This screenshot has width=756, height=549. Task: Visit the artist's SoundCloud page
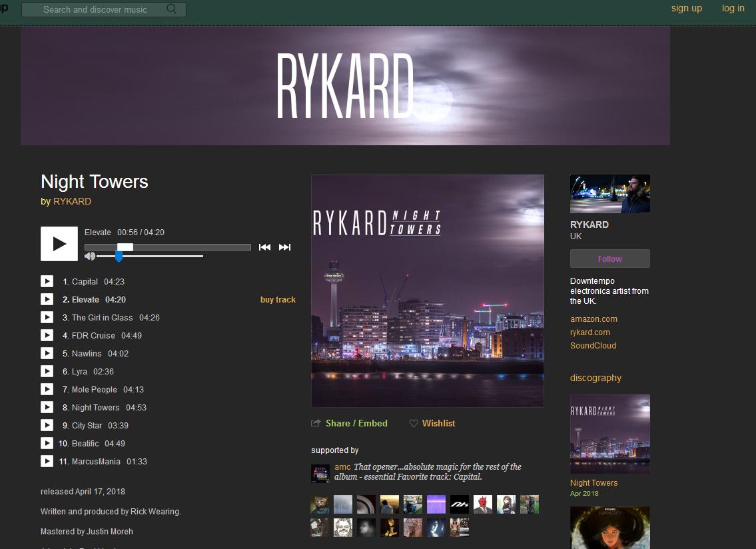tap(592, 345)
